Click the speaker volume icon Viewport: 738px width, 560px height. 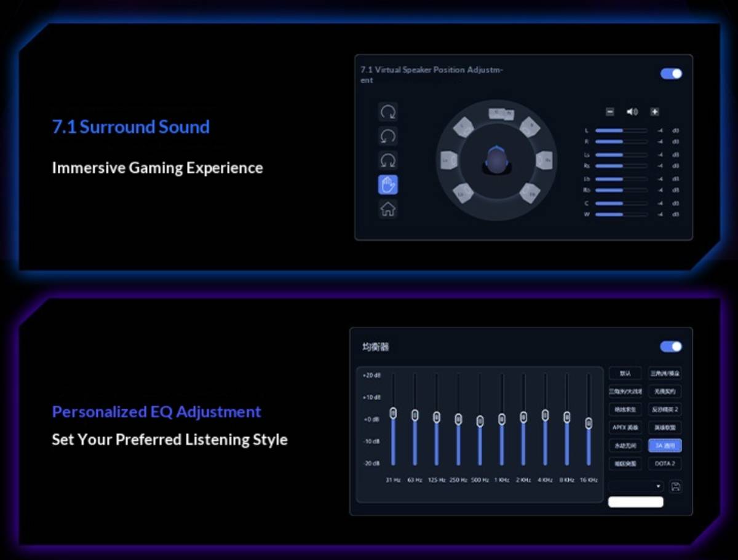click(632, 112)
